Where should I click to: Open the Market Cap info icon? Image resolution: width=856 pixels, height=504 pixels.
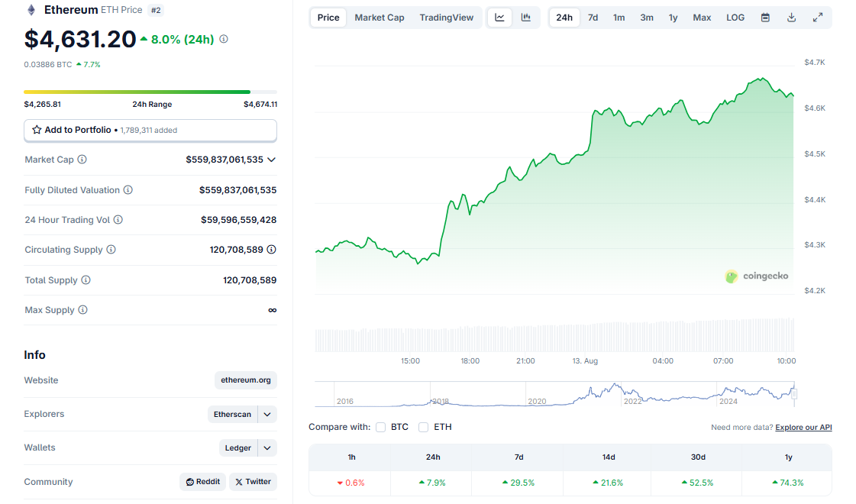coord(82,160)
